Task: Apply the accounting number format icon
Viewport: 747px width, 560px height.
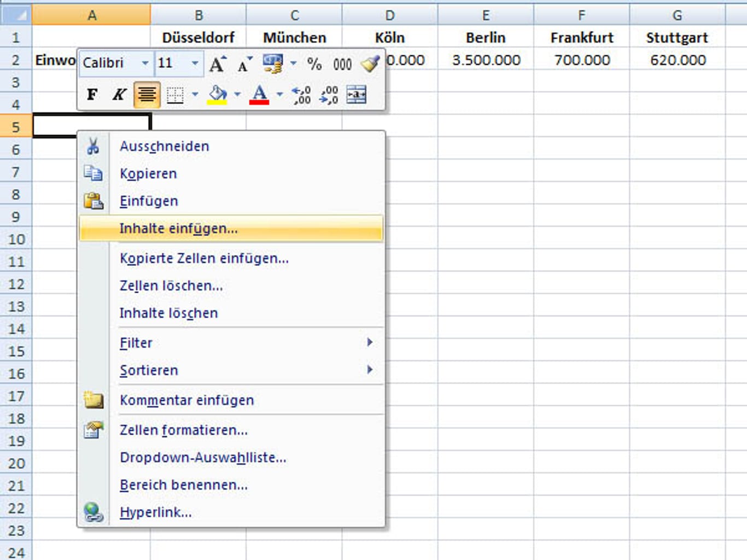Action: (x=272, y=64)
